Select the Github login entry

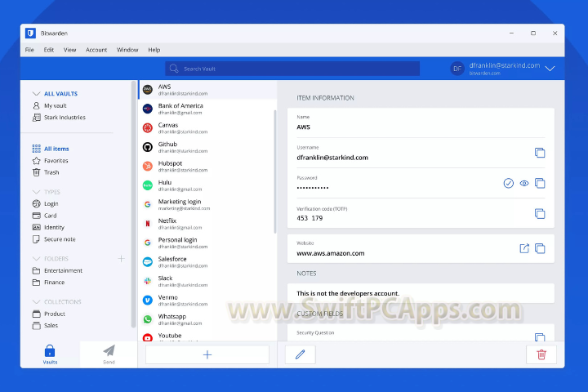coord(207,147)
